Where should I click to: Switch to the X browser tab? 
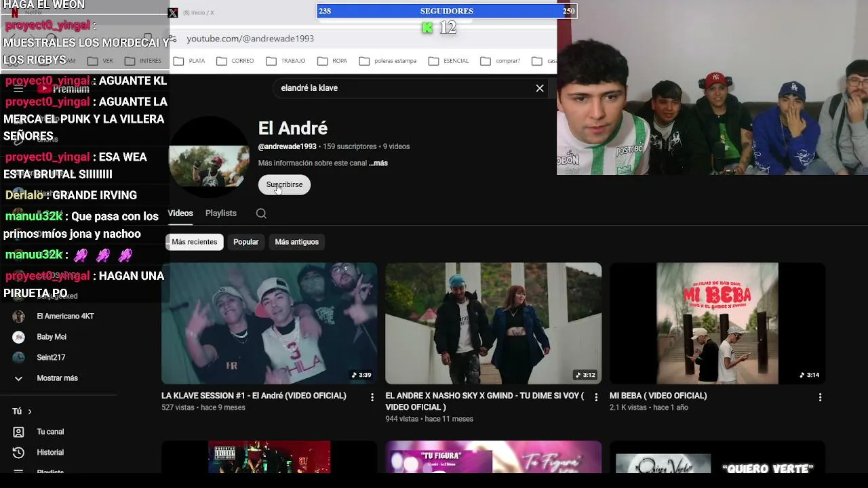(x=193, y=12)
